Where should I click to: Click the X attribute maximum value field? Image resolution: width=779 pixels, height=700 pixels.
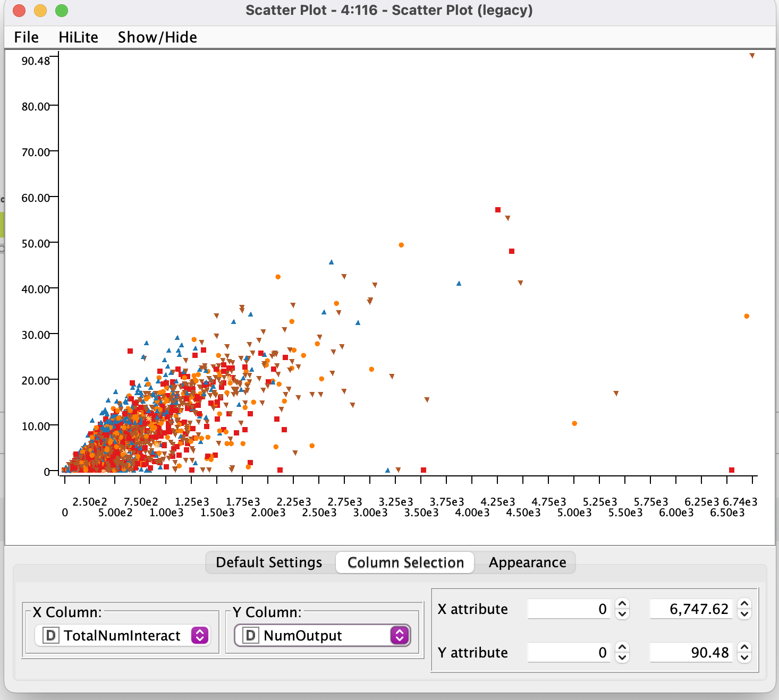pos(691,609)
